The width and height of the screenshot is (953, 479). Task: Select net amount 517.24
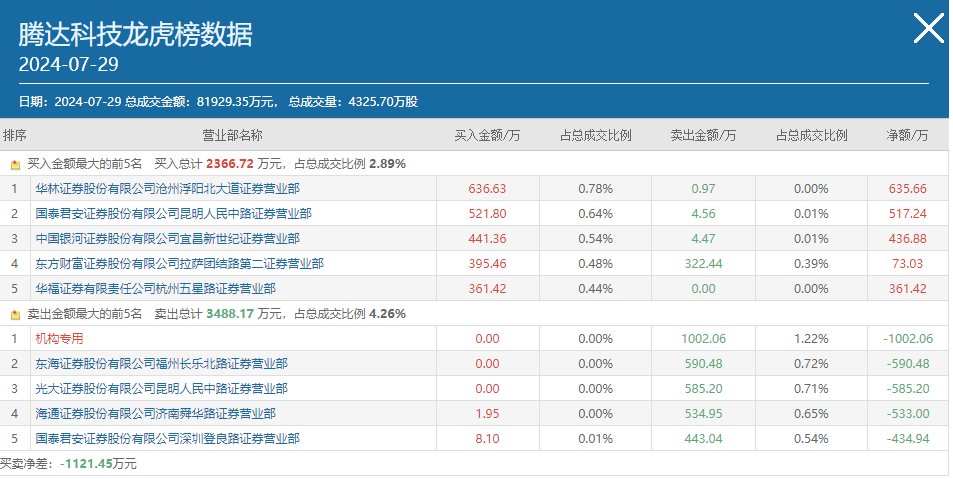[907, 214]
